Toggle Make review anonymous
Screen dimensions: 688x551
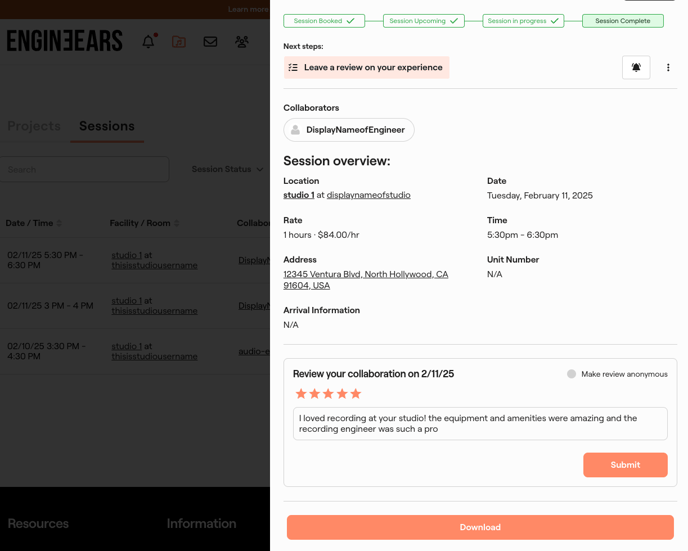(572, 374)
